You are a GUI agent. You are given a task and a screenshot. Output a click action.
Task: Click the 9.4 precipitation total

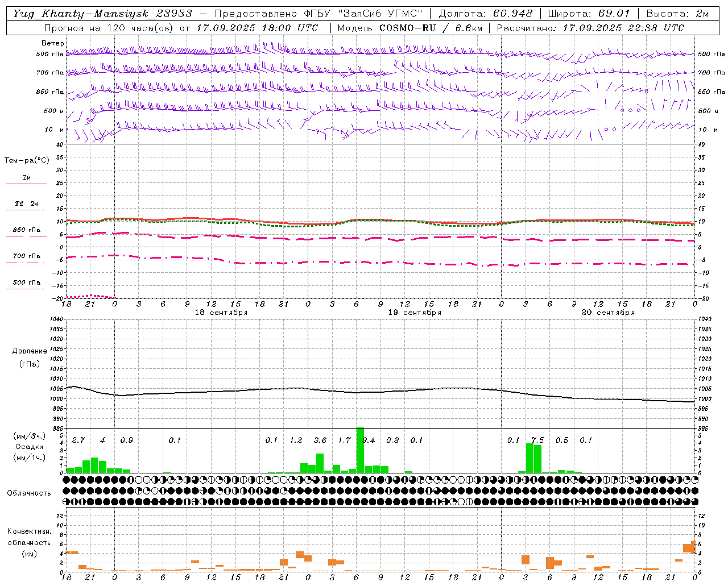(x=369, y=440)
